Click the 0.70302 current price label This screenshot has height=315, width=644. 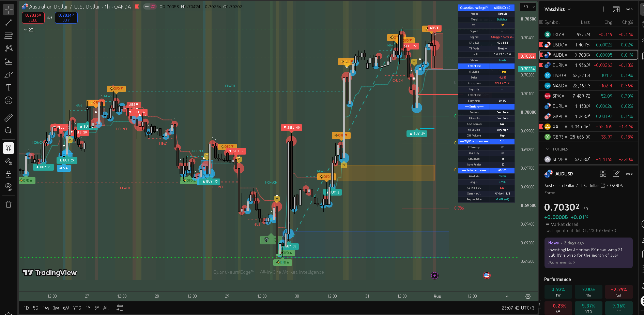point(527,56)
